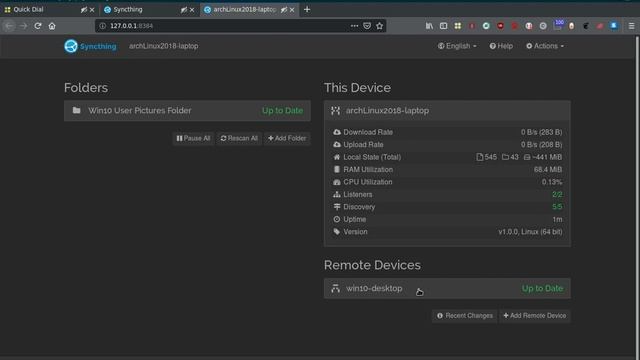
Task: Open the Recent Changes button
Action: click(x=464, y=316)
